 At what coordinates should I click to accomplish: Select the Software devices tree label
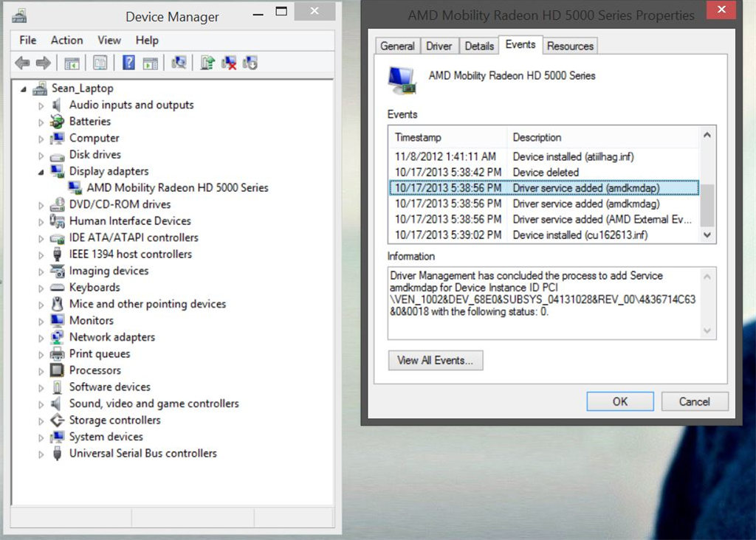pos(110,387)
